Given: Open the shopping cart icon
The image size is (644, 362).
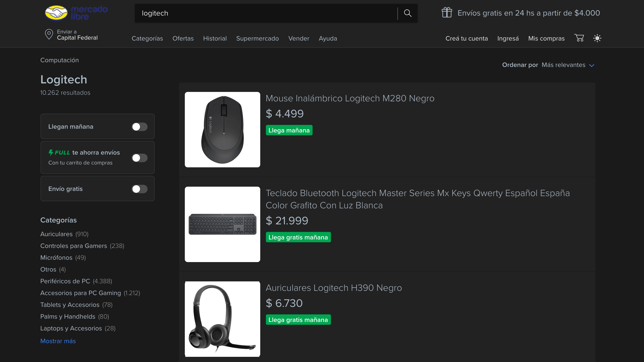Looking at the screenshot, I should 579,38.
